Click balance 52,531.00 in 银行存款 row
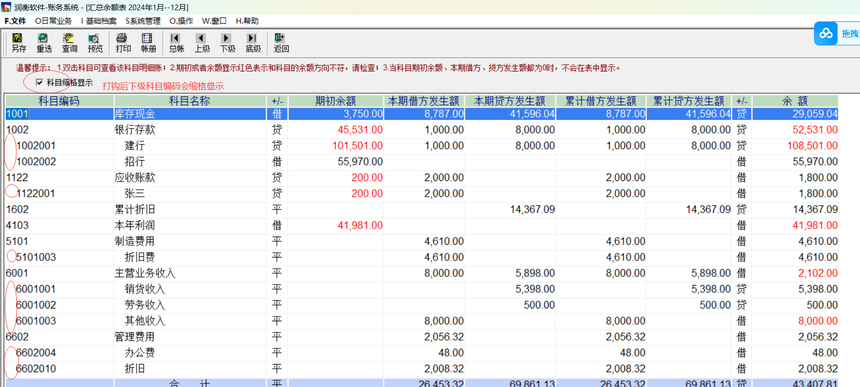Viewport: 860px width, 387px height. coord(815,130)
